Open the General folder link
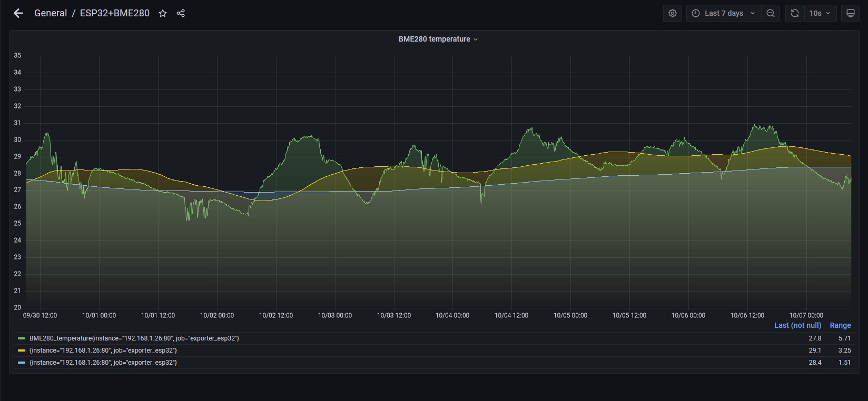This screenshot has height=401, width=868. (x=51, y=13)
